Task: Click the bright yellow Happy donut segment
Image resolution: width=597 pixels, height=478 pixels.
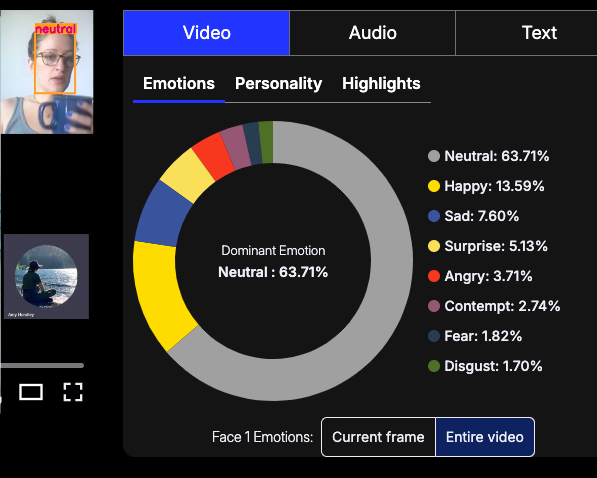Action: tap(160, 293)
